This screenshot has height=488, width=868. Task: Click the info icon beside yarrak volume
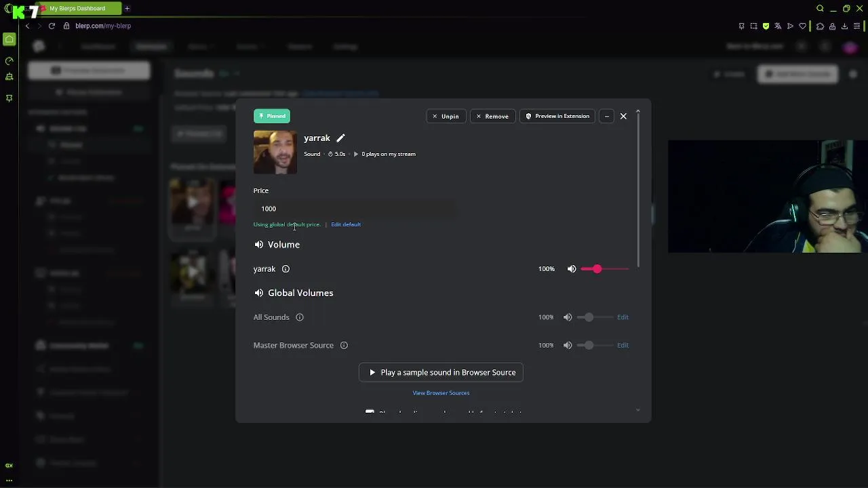pos(285,269)
